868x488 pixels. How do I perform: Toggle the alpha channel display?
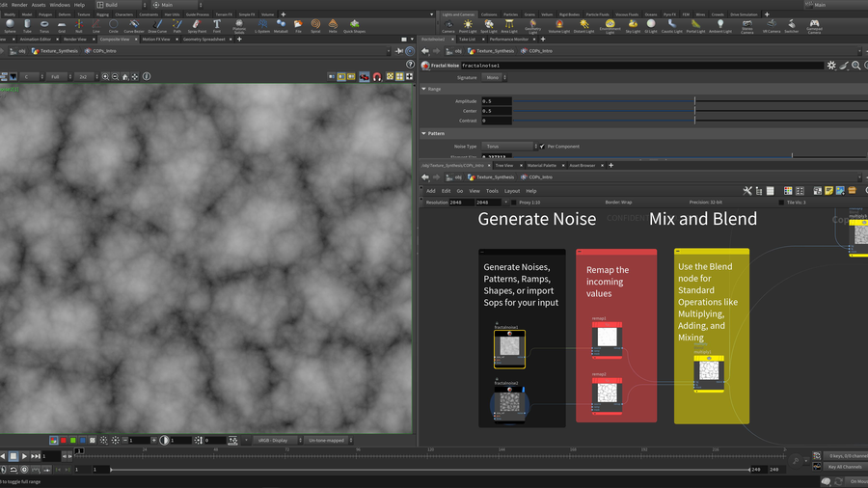click(93, 441)
